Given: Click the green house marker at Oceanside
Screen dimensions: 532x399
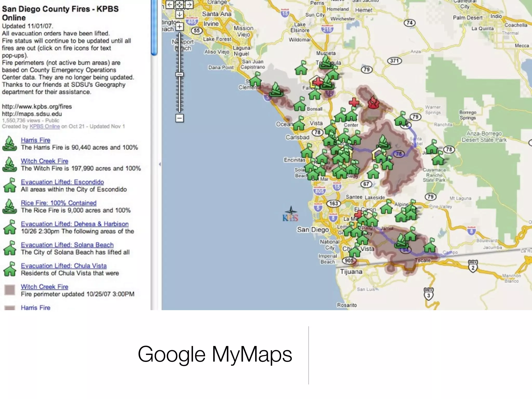Looking at the screenshot, I should click(x=299, y=123).
